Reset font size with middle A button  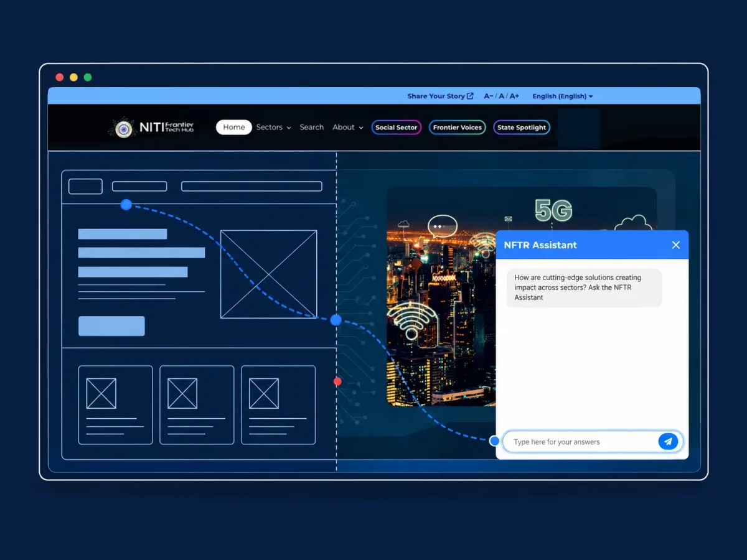(501, 96)
